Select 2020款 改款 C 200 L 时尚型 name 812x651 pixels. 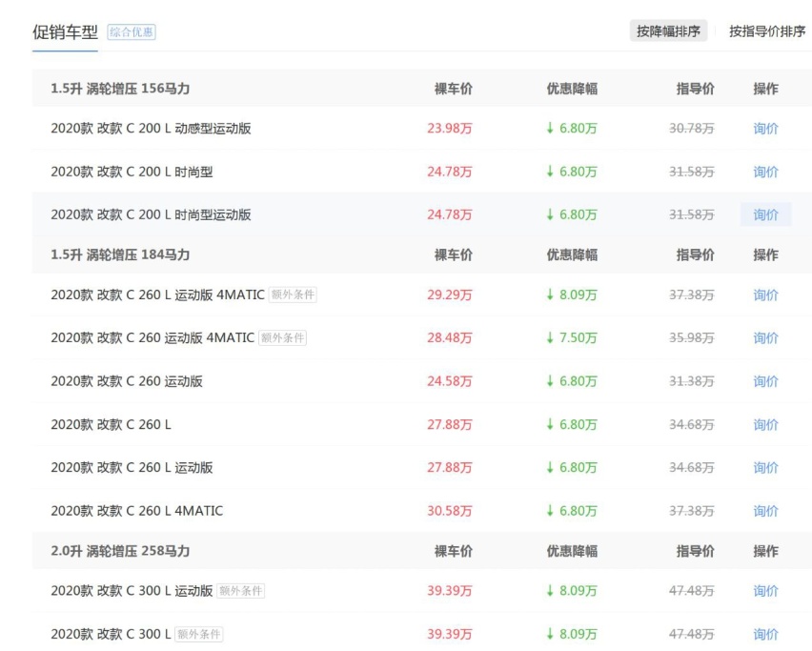132,172
